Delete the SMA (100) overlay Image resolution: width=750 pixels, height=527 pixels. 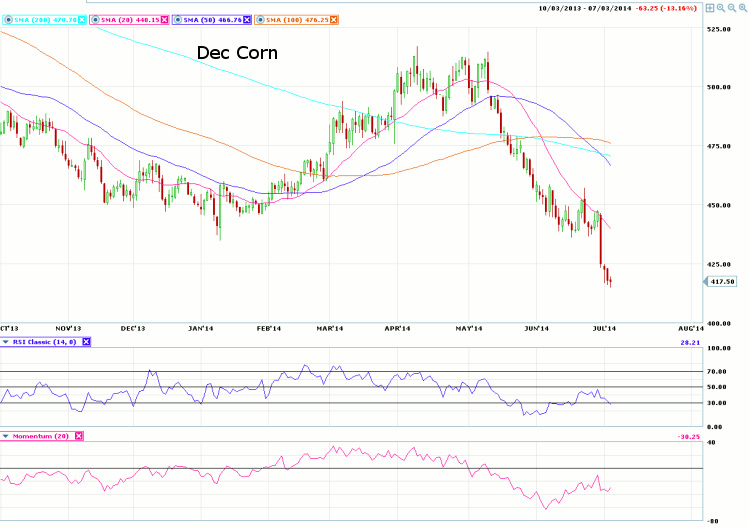pos(334,20)
